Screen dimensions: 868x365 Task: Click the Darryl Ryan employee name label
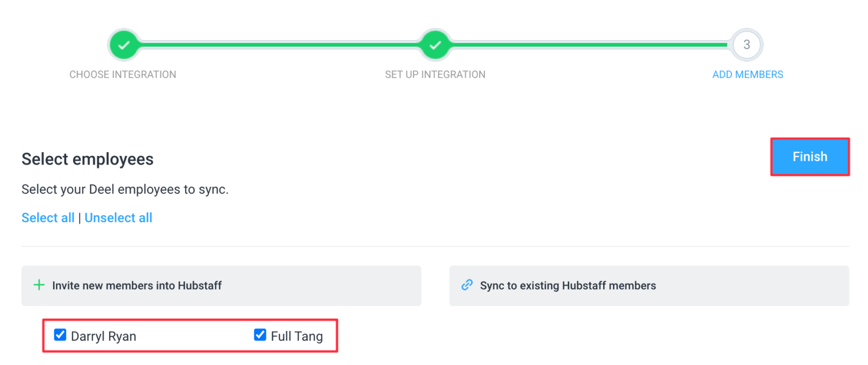point(103,336)
